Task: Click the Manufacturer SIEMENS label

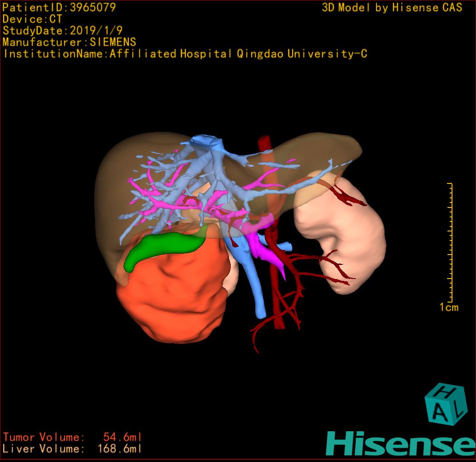Action: tap(69, 42)
